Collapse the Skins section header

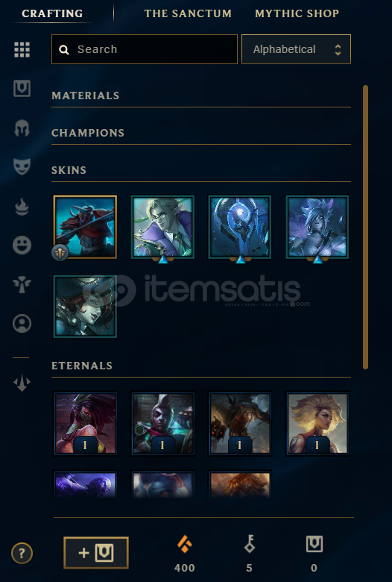point(69,170)
